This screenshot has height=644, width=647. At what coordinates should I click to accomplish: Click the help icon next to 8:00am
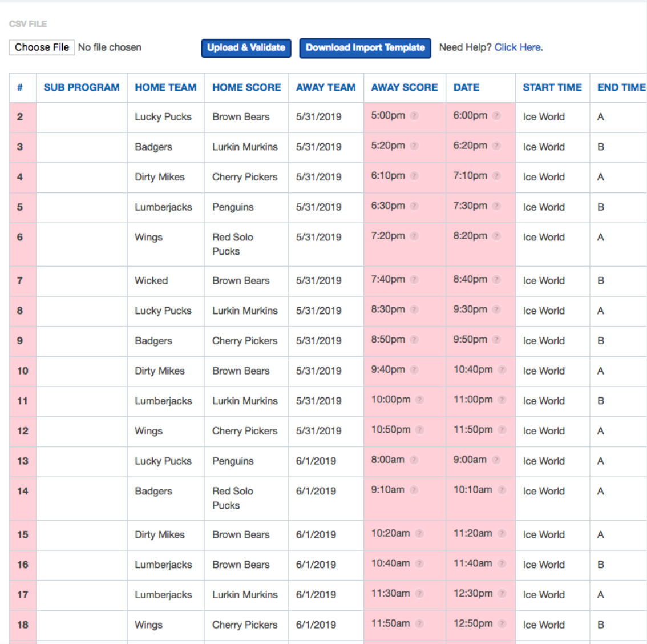[x=414, y=460]
